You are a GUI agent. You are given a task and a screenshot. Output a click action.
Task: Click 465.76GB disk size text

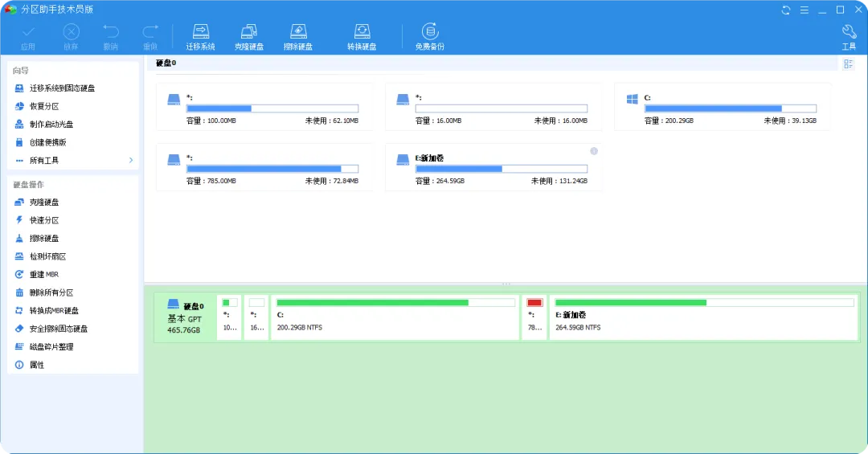tap(184, 330)
